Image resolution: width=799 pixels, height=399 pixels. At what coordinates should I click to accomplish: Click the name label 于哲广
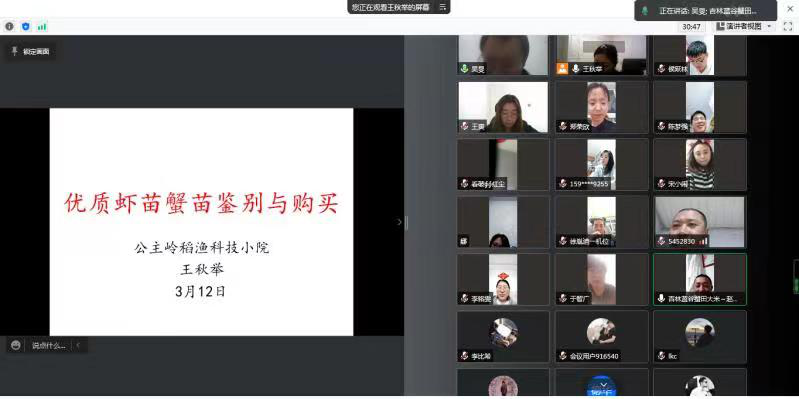[580, 299]
